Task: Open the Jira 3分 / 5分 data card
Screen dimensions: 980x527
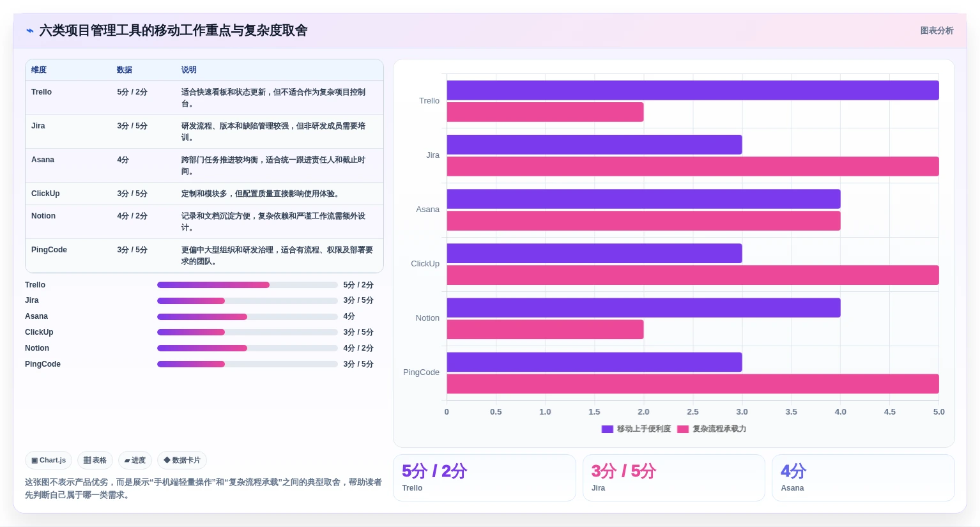Action: tap(674, 478)
